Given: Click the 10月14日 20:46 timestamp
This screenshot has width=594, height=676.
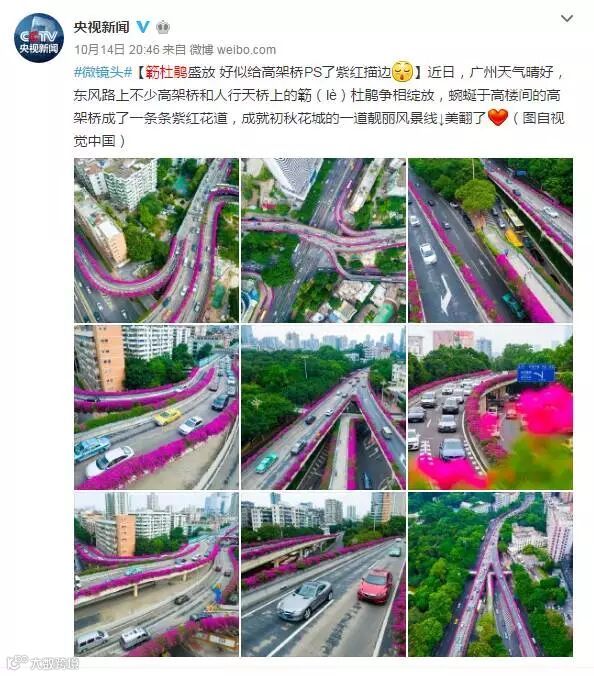Looking at the screenshot, I should (x=117, y=50).
